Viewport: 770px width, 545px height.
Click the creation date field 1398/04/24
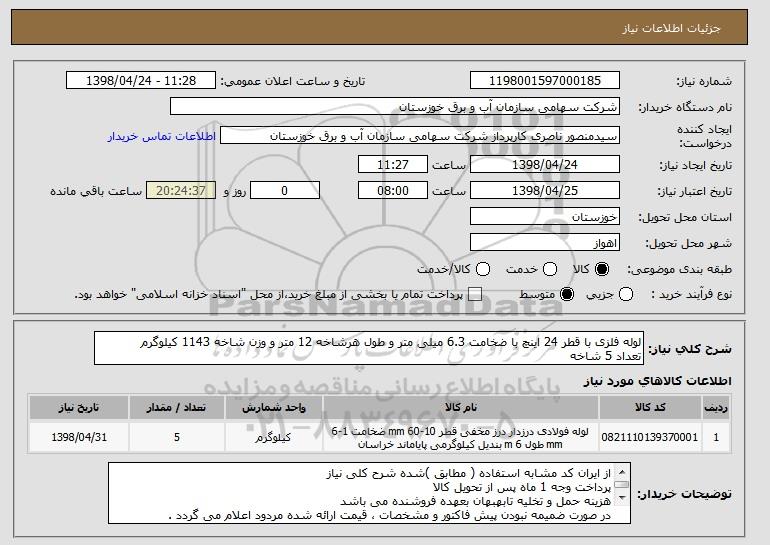pyautogui.click(x=545, y=164)
